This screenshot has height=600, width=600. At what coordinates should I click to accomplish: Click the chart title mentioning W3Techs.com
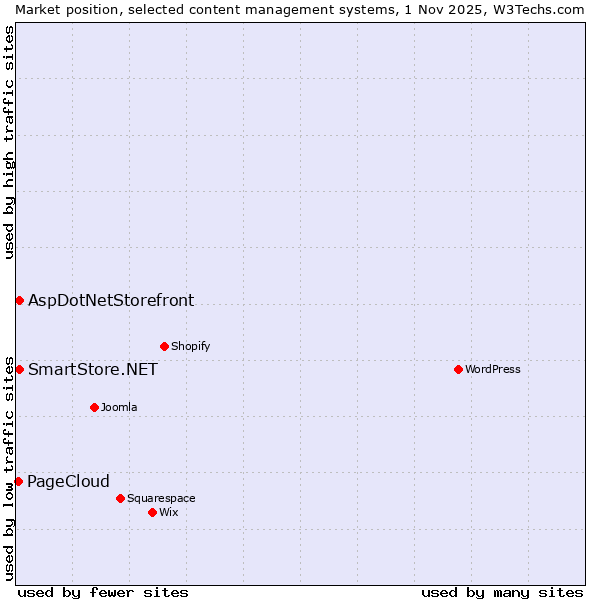click(x=300, y=9)
